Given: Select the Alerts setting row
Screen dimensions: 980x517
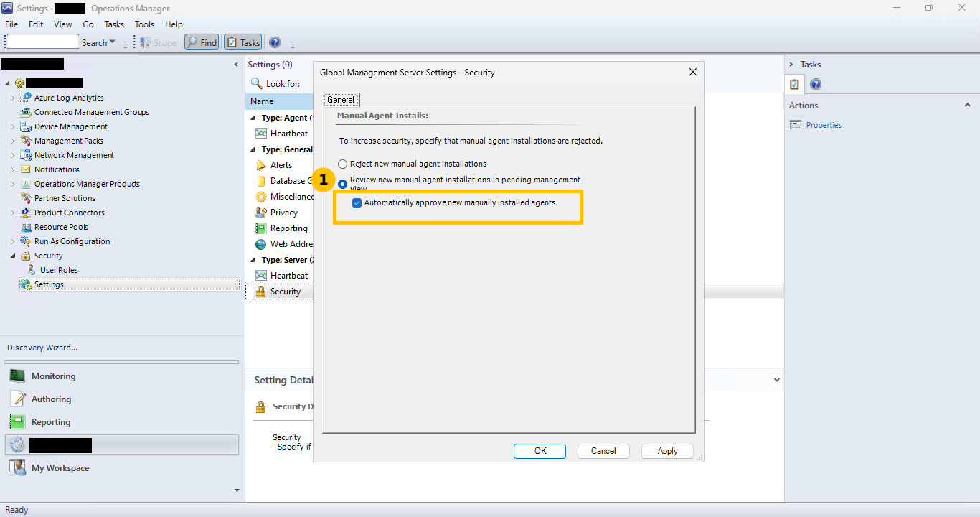Looking at the screenshot, I should click(x=281, y=165).
